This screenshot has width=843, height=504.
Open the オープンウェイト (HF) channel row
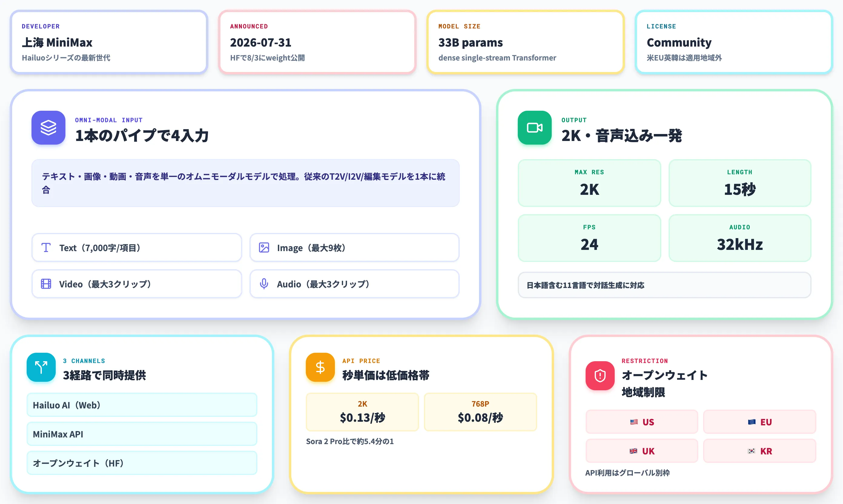(x=142, y=463)
